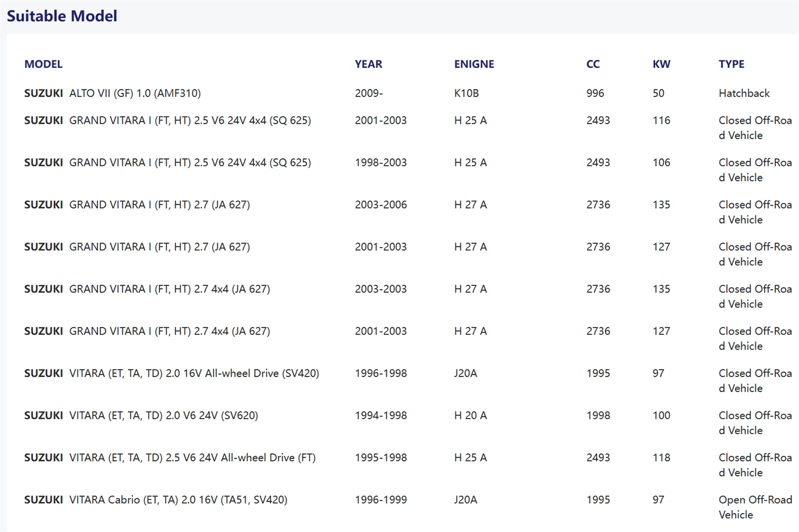
Task: Select engine code 'K10B'
Action: (466, 93)
